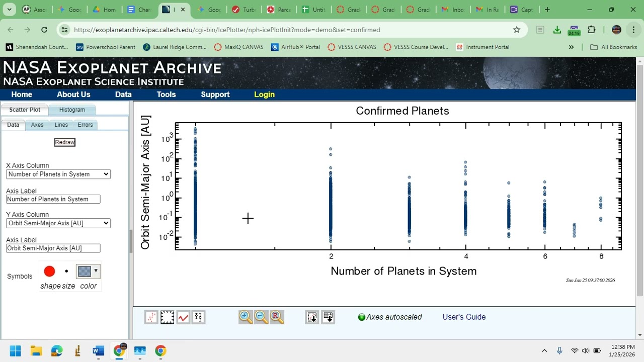The height and width of the screenshot is (362, 644).
Task: Click NASA Exoplanet Archive header title
Action: tap(112, 68)
